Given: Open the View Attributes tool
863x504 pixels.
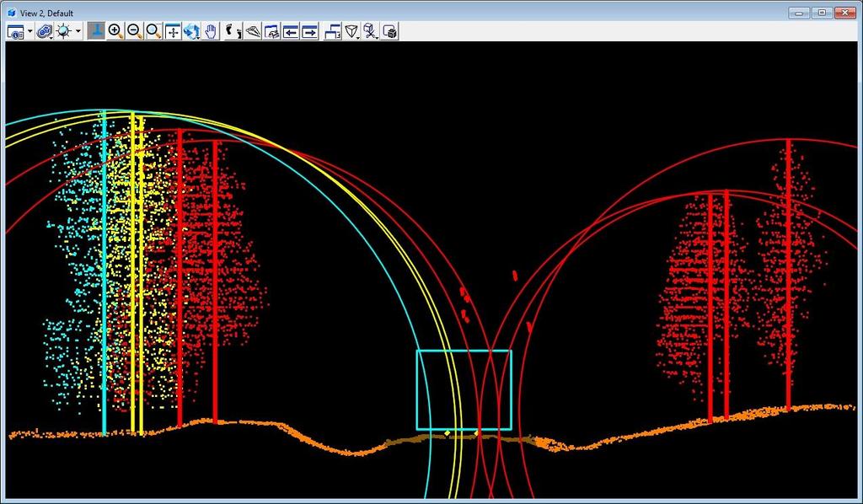Looking at the screenshot, I should (15, 31).
